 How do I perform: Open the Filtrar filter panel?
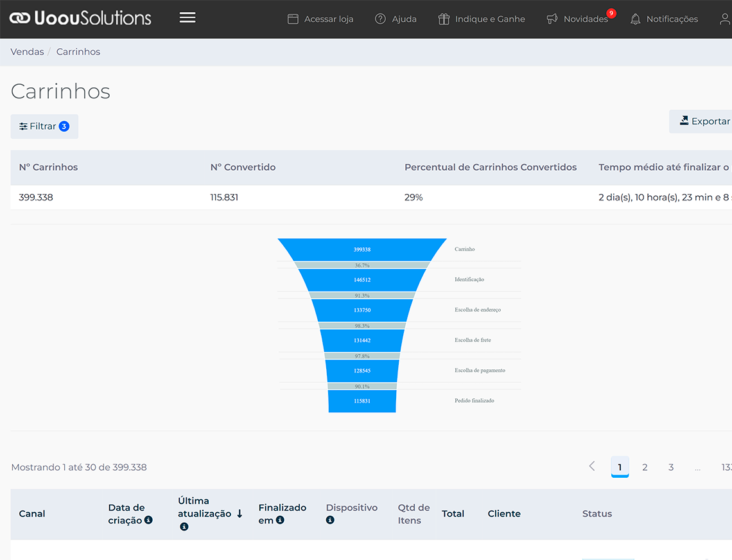[44, 127]
